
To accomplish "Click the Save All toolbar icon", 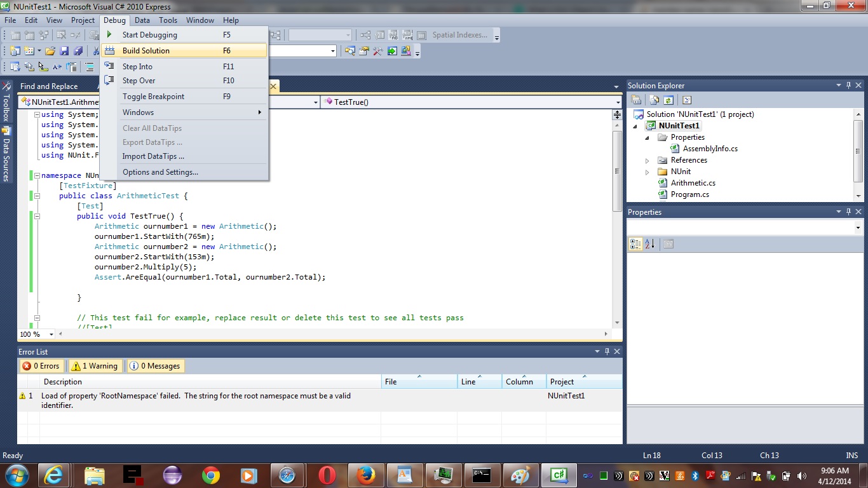I will pyautogui.click(x=78, y=51).
